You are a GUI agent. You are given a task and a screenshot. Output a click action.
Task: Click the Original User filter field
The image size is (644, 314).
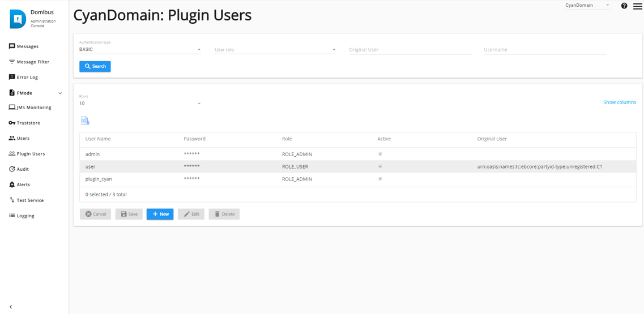tap(410, 50)
